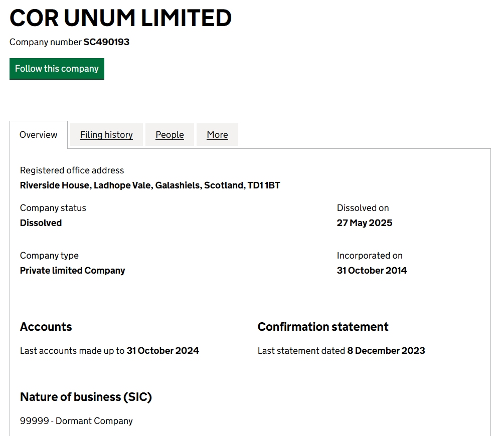
Task: Click the Dissolved company status value
Action: tap(41, 223)
